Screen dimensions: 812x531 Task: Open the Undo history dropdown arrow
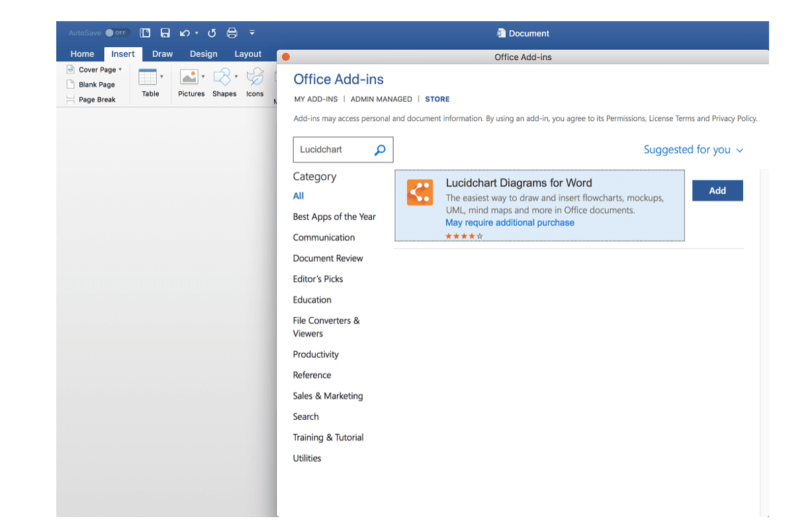(x=197, y=33)
